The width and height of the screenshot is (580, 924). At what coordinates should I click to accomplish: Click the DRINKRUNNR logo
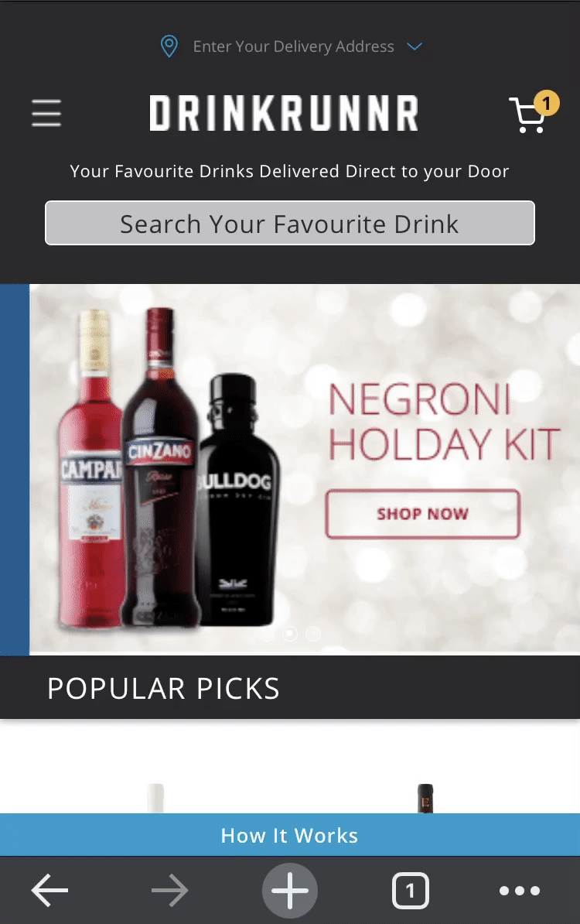click(x=284, y=113)
